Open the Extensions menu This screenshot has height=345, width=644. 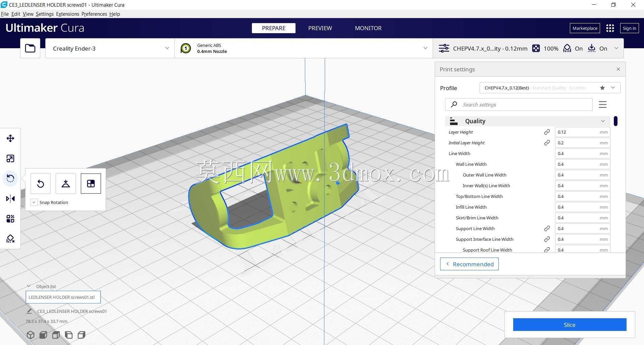point(67,14)
